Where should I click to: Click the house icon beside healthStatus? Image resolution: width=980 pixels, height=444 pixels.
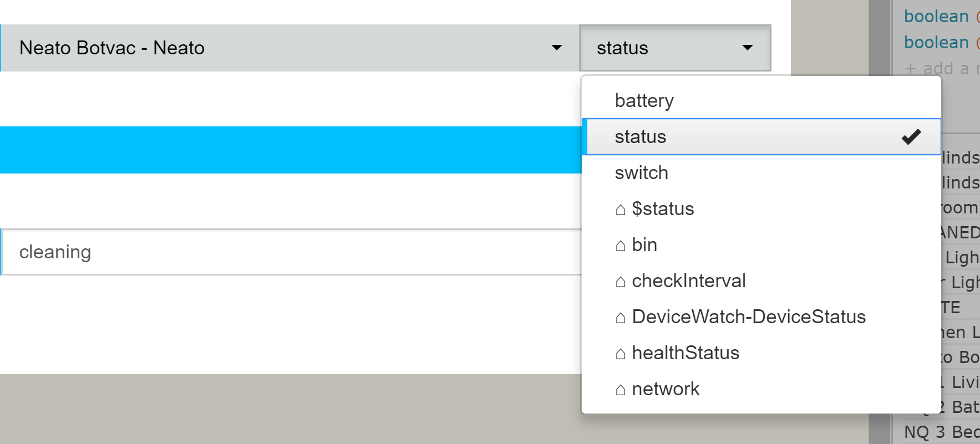click(x=621, y=354)
